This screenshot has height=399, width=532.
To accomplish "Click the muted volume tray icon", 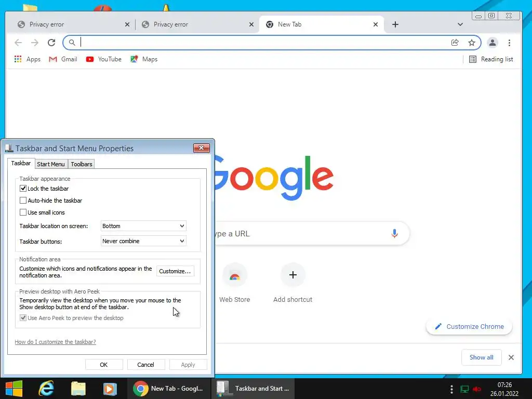I will tap(477, 389).
